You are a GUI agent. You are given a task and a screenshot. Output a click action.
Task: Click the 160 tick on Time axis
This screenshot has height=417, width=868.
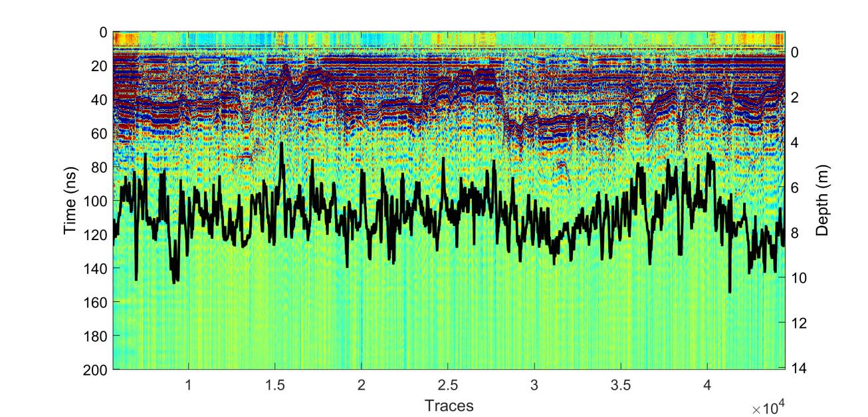pyautogui.click(x=95, y=302)
